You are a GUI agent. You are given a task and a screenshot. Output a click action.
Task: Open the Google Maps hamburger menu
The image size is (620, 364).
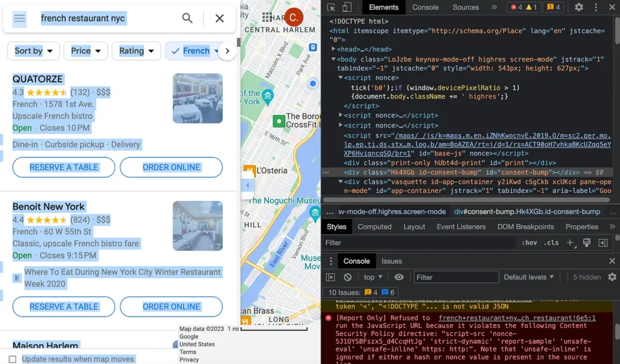tap(19, 18)
